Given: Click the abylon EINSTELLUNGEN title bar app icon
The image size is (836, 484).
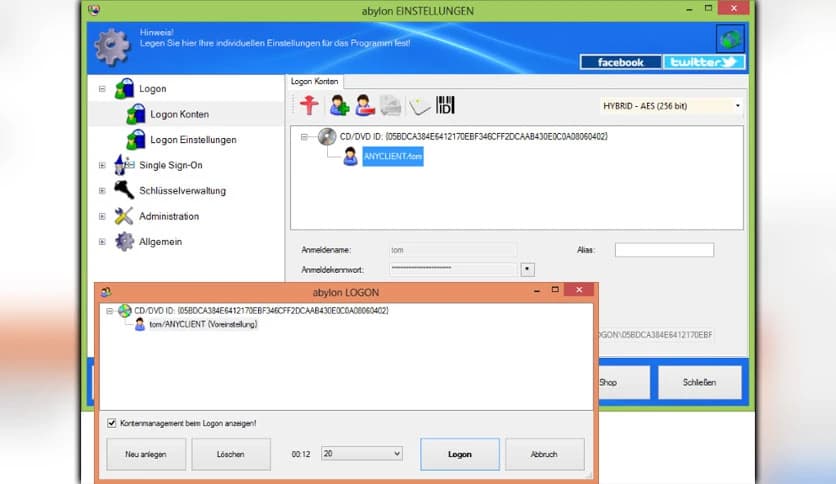Looking at the screenshot, I should (94, 10).
